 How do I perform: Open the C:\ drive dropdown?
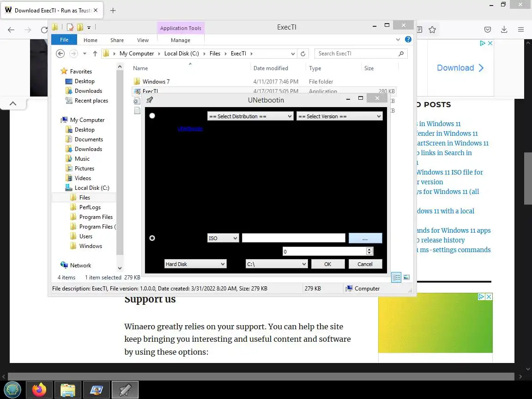click(x=277, y=264)
